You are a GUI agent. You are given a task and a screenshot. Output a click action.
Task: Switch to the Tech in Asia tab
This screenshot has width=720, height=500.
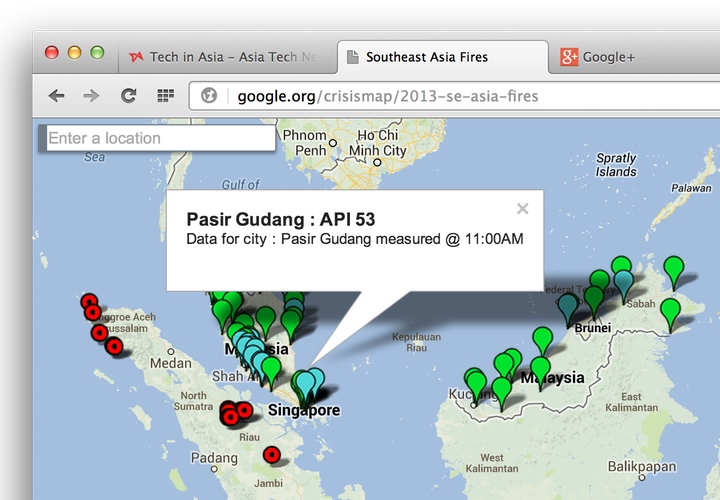pyautogui.click(x=227, y=57)
